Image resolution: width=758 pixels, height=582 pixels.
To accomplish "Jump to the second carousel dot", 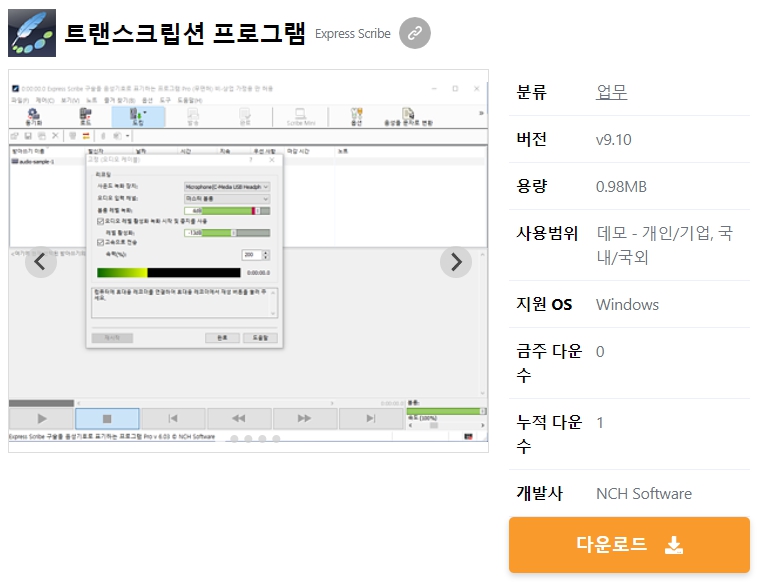I will [x=248, y=438].
